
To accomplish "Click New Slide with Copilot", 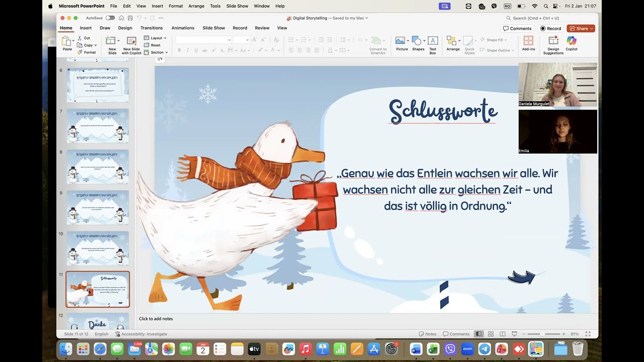I will [131, 45].
